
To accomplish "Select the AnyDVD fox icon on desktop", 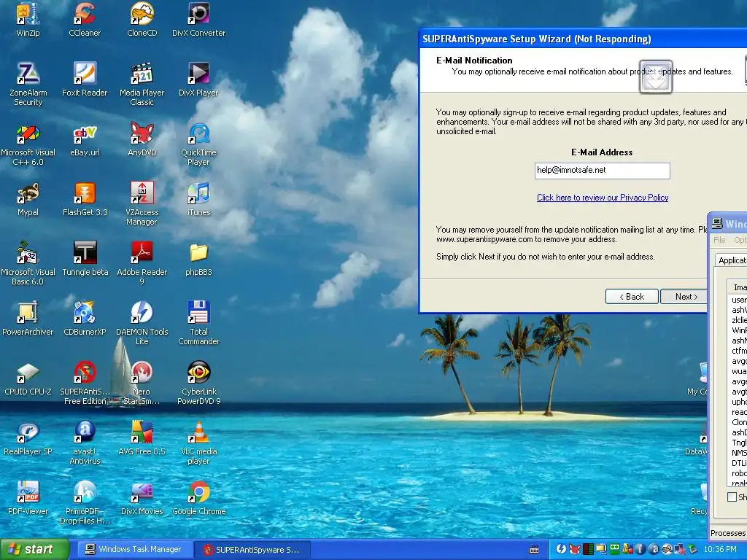I will coord(142,140).
